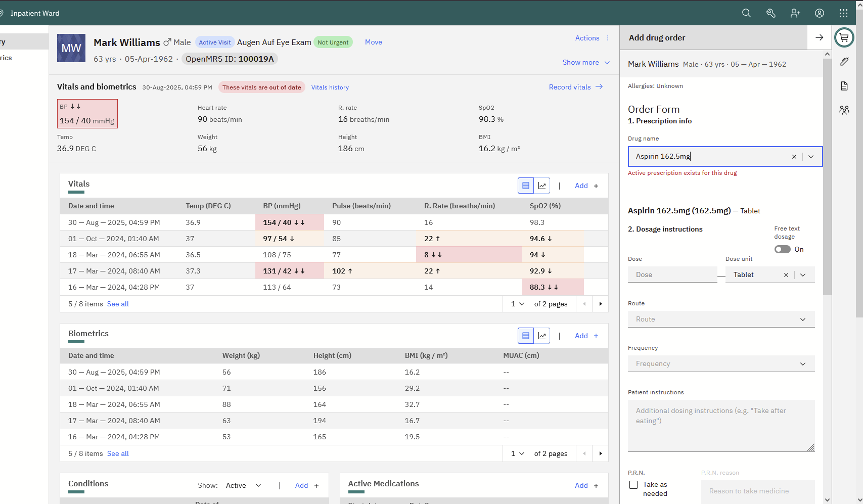Switch Vitals to chart view
Image resolution: width=863 pixels, height=504 pixels.
[x=542, y=186]
